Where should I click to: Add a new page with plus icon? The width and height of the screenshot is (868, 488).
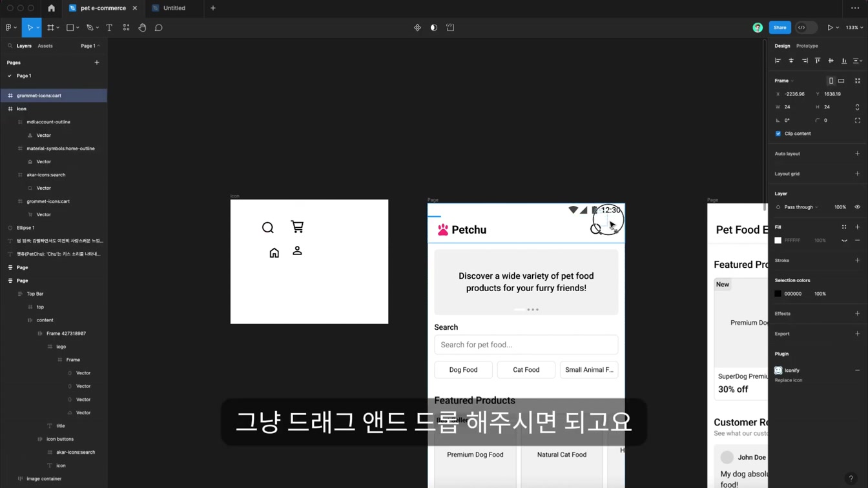point(97,63)
